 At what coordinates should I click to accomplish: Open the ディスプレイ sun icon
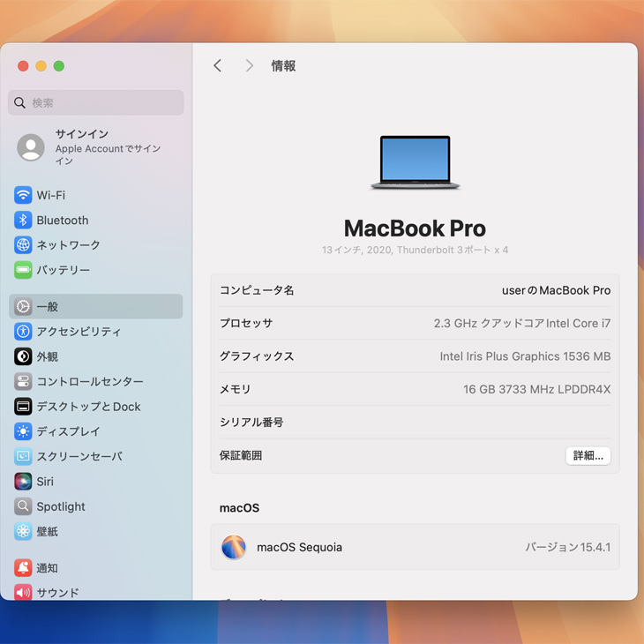pos(23,431)
